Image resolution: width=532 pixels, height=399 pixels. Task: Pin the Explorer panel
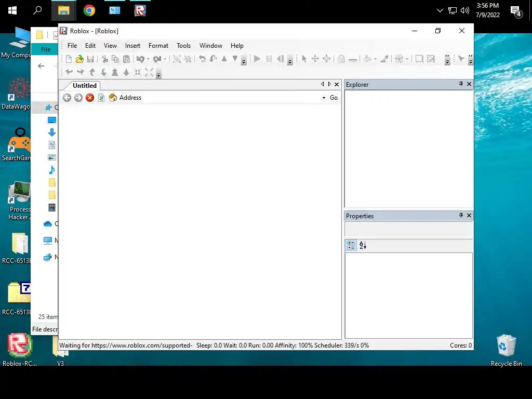(461, 84)
